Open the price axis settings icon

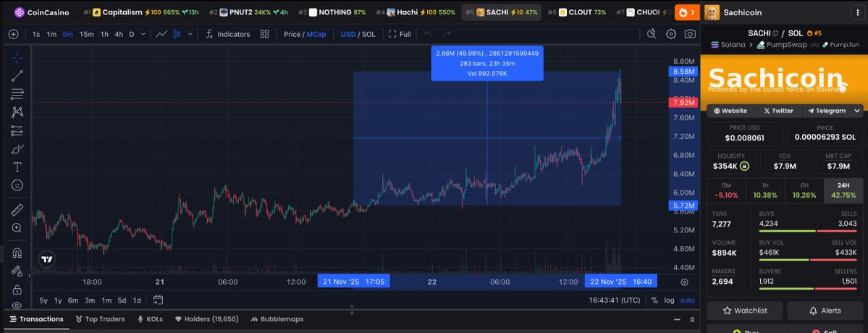[684, 282]
